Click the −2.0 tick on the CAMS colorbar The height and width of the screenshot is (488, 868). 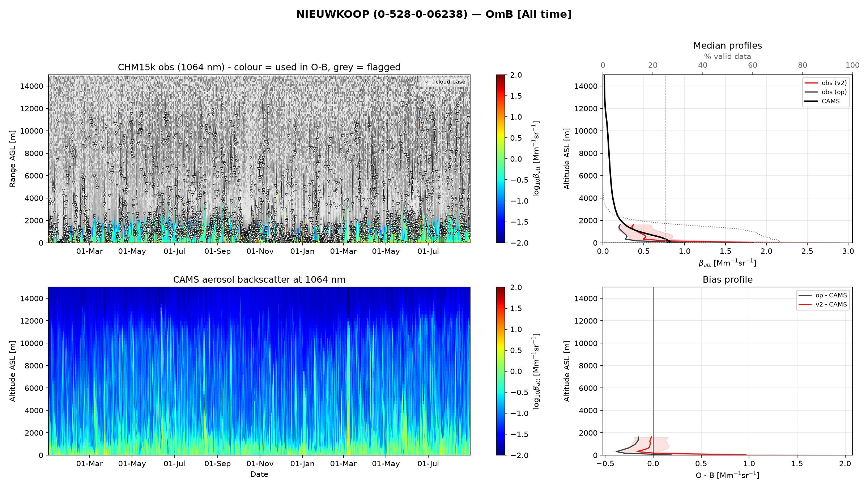click(x=519, y=455)
